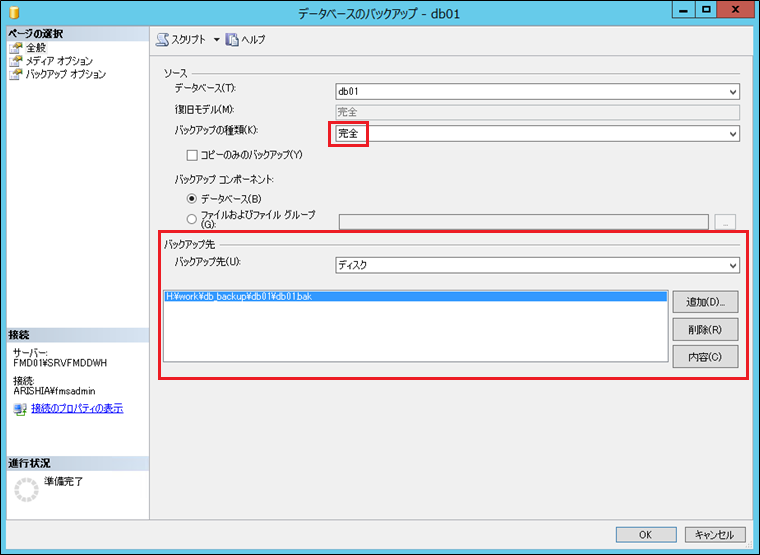Click the connection properties icon
The width and height of the screenshot is (760, 555).
coord(20,409)
